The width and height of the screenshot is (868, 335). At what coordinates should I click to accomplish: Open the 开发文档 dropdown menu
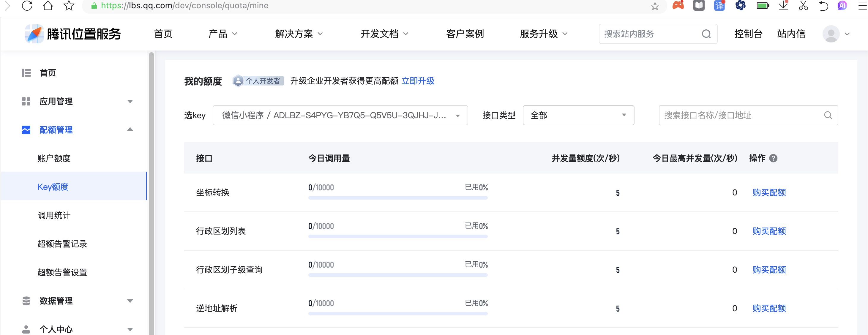pyautogui.click(x=384, y=34)
